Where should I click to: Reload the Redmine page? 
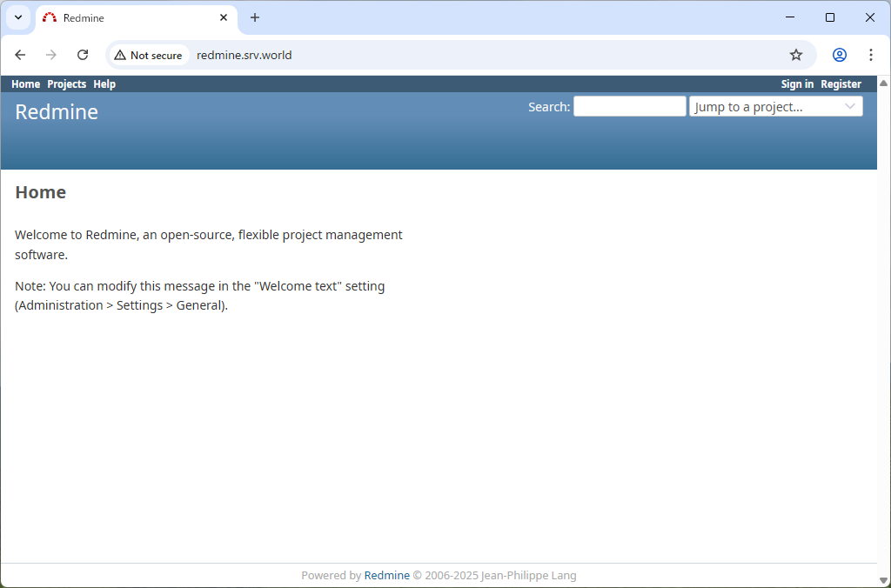click(83, 55)
